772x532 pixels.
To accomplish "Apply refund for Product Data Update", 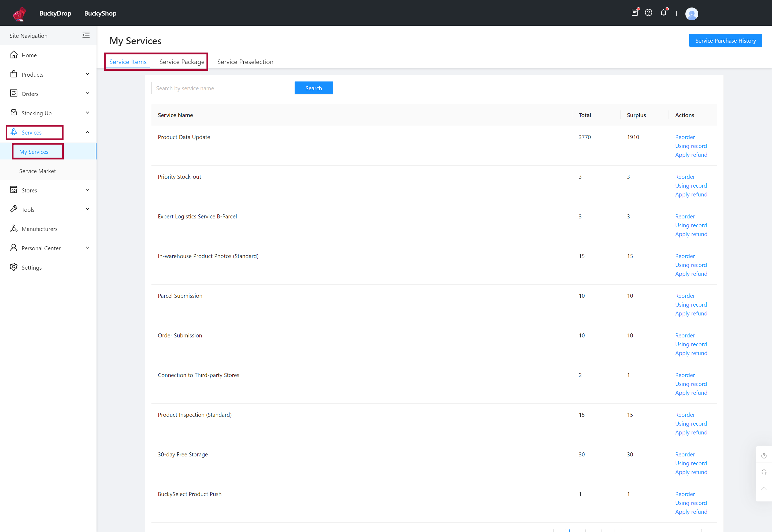I will [x=691, y=154].
